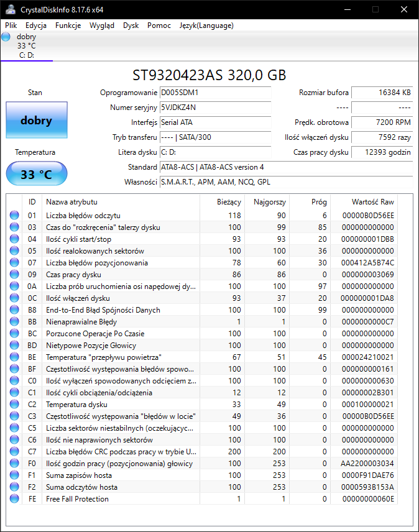Click the blue 'dobry' health status button
419x532 pixels.
click(x=37, y=120)
